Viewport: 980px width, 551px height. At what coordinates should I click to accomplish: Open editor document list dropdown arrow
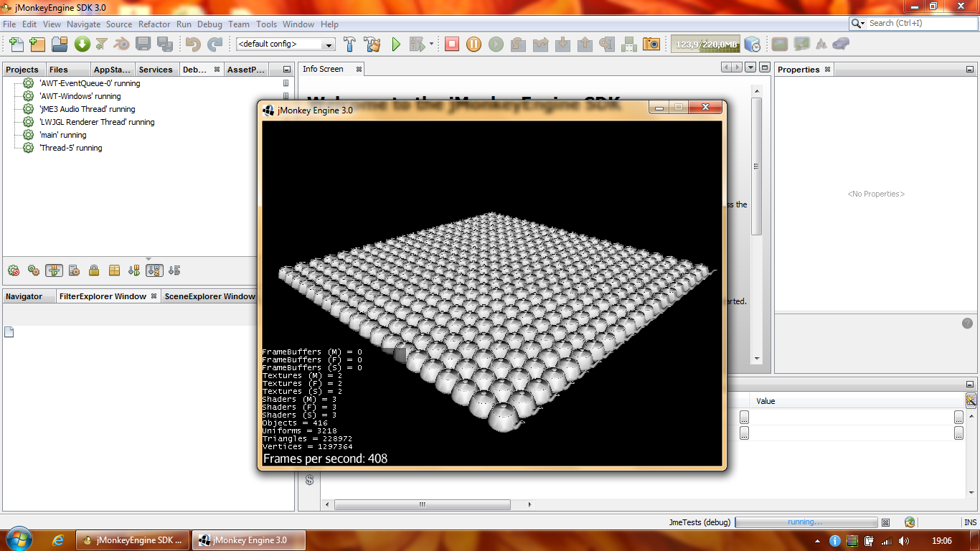click(x=750, y=67)
